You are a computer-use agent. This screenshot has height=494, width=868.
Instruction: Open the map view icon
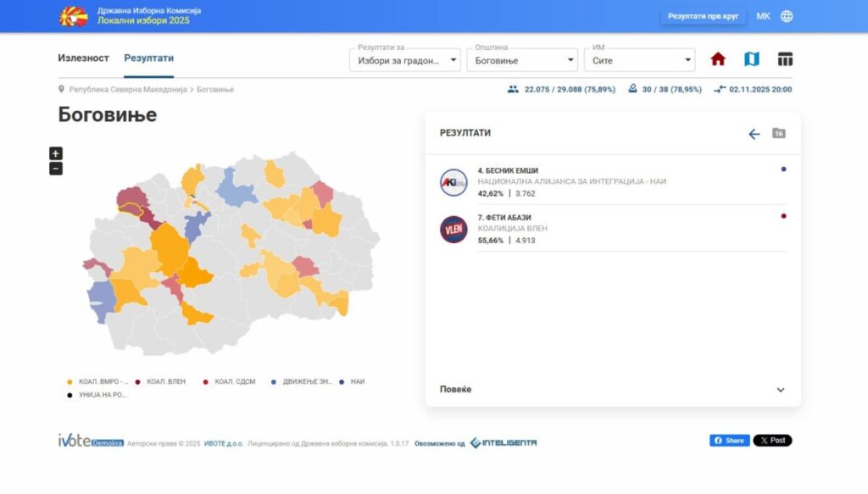pos(752,59)
